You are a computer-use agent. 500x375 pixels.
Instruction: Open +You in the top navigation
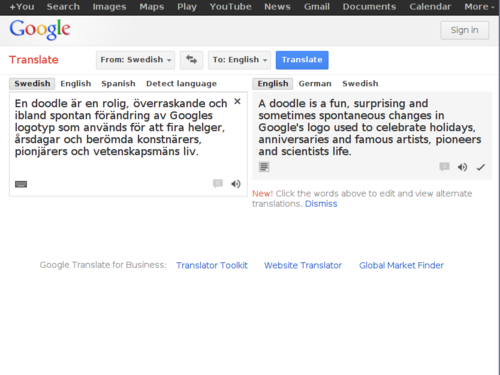click(x=22, y=7)
